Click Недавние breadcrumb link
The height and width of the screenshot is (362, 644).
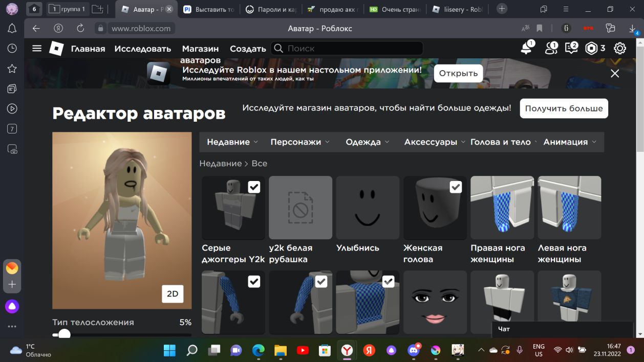[x=220, y=164]
